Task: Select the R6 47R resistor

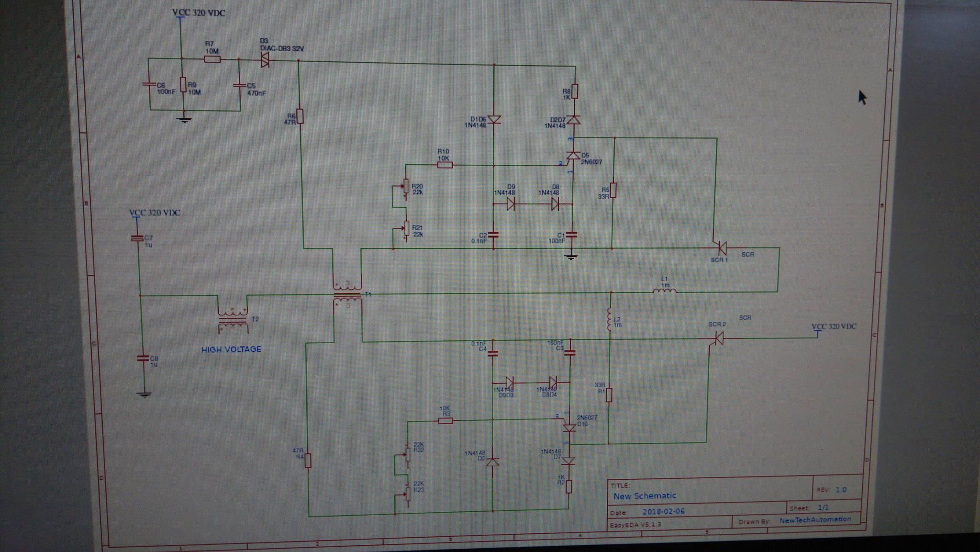Action: [x=301, y=116]
